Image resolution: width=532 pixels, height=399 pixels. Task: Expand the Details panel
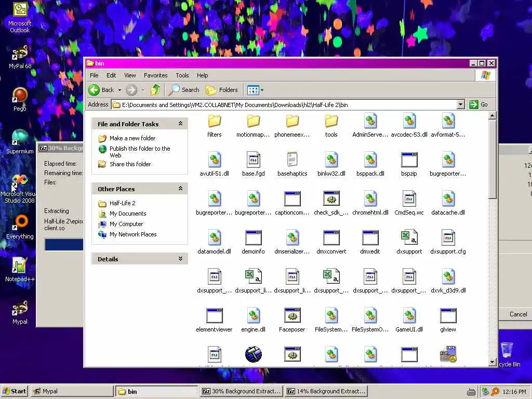180,259
